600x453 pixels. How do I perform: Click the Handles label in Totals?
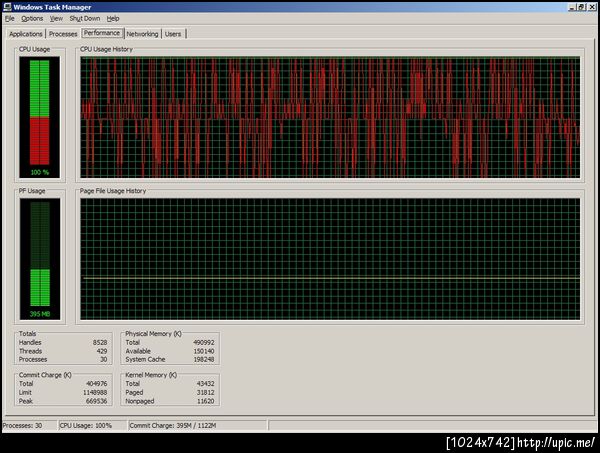pyautogui.click(x=30, y=342)
